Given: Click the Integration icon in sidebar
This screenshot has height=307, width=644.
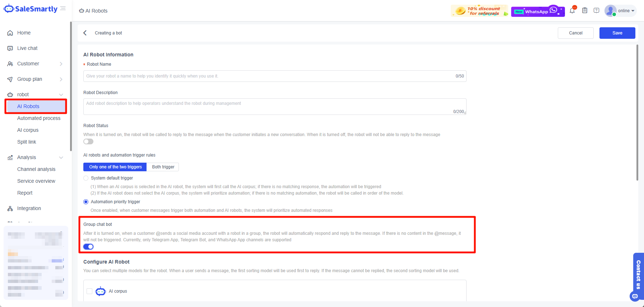Looking at the screenshot, I should point(10,209).
